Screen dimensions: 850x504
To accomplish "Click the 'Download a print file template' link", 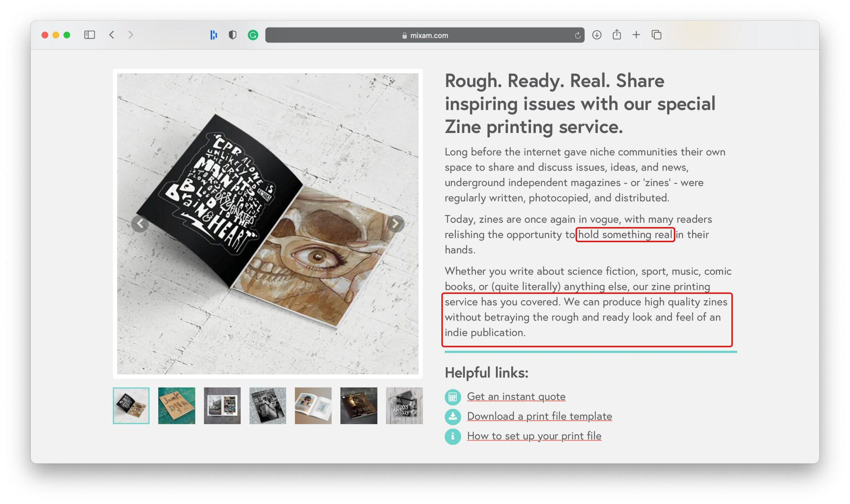I will [539, 416].
